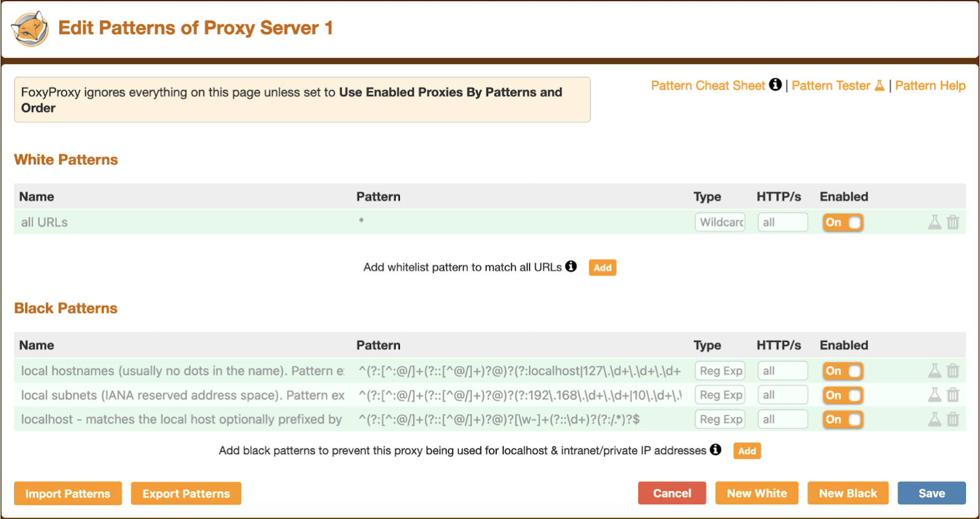980x519 pixels.
Task: Click the White Patterns heading
Action: coord(66,159)
